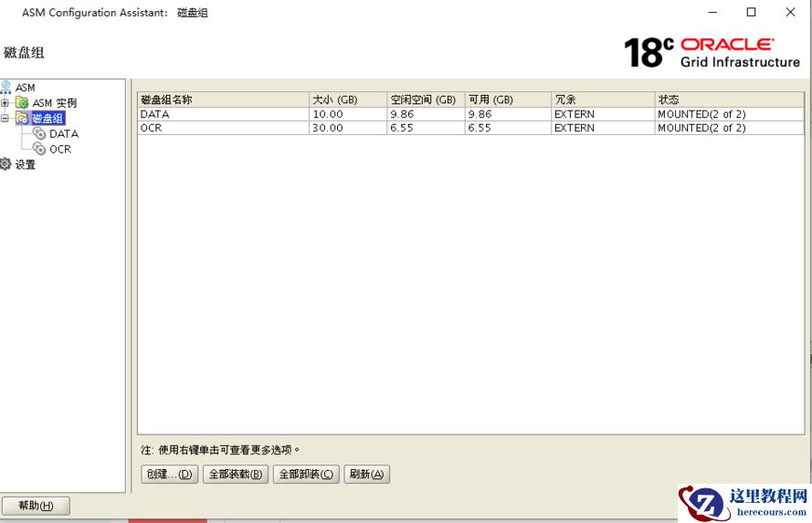
Task: Click the OCR disk icon in tree
Action: [x=39, y=149]
